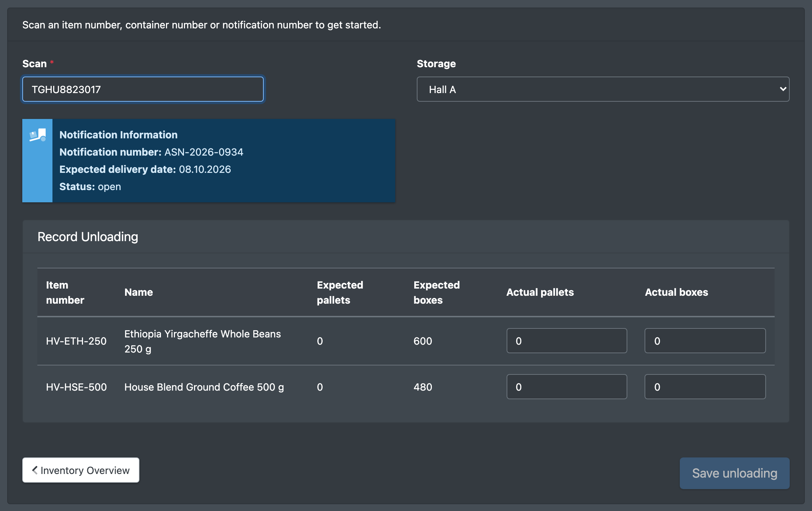Focus the Scan input with TGHU8823017
The image size is (812, 511).
click(143, 89)
